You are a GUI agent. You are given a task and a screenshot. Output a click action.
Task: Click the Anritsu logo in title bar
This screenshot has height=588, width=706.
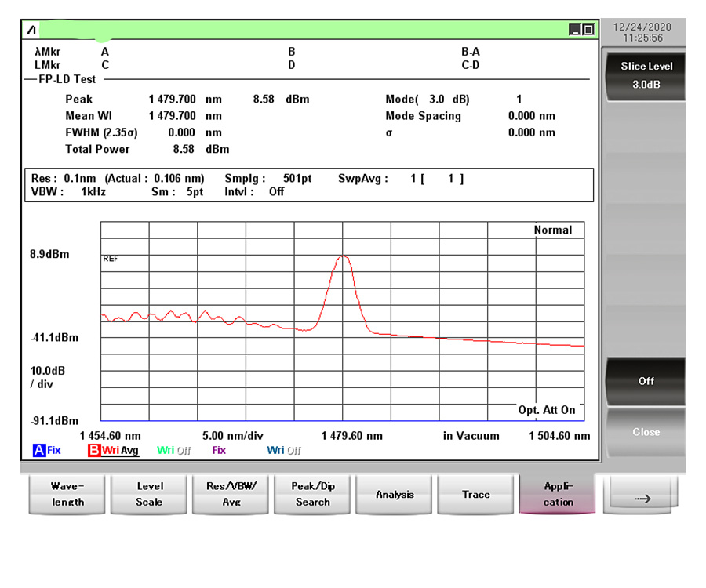(x=31, y=30)
